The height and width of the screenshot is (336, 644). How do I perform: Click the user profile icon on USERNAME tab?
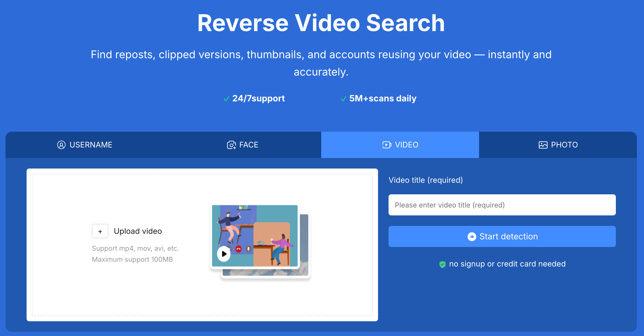click(x=61, y=145)
